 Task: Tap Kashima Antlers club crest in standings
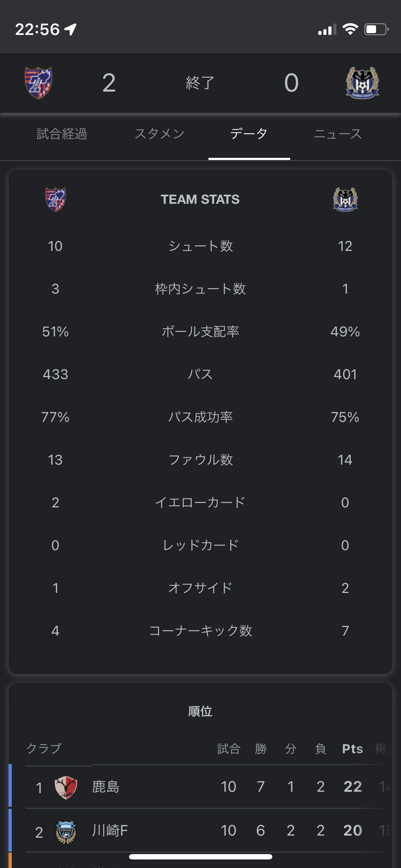coord(66,787)
